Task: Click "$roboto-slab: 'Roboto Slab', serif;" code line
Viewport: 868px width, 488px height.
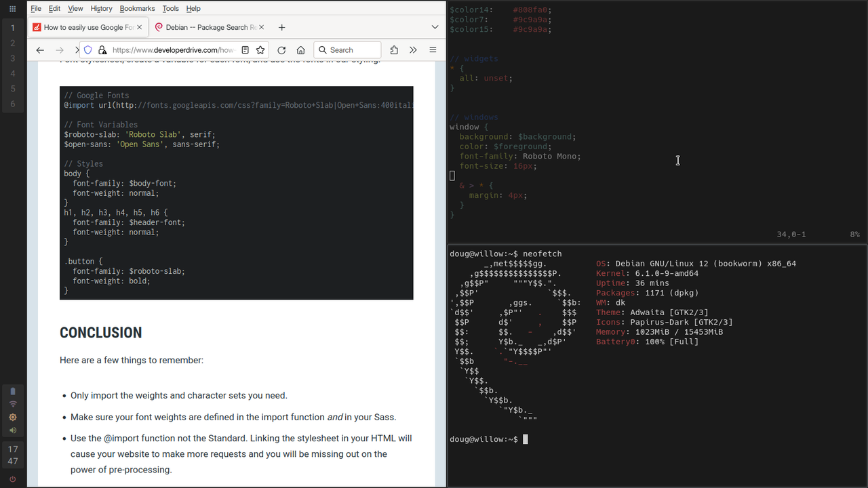Action: point(139,134)
